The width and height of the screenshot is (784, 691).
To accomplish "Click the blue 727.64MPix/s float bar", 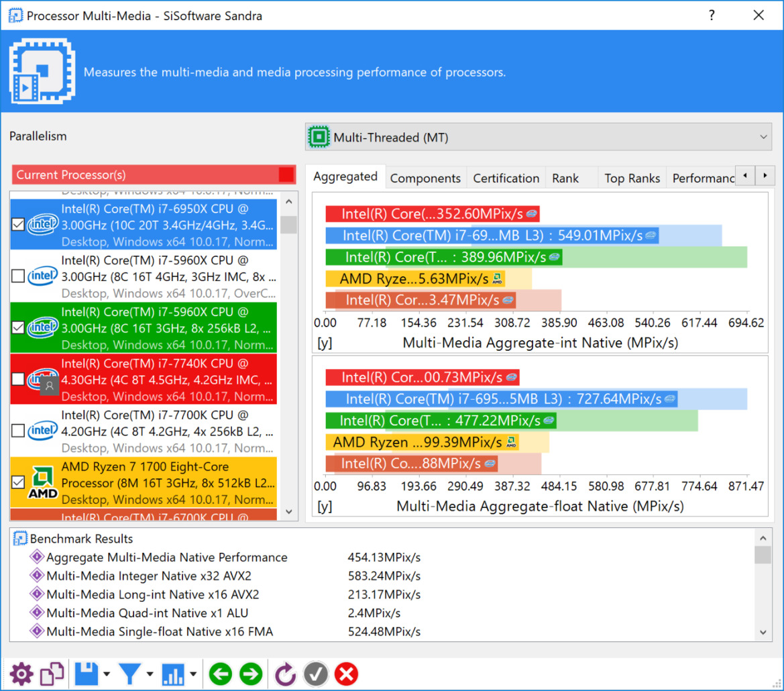I will click(x=502, y=399).
